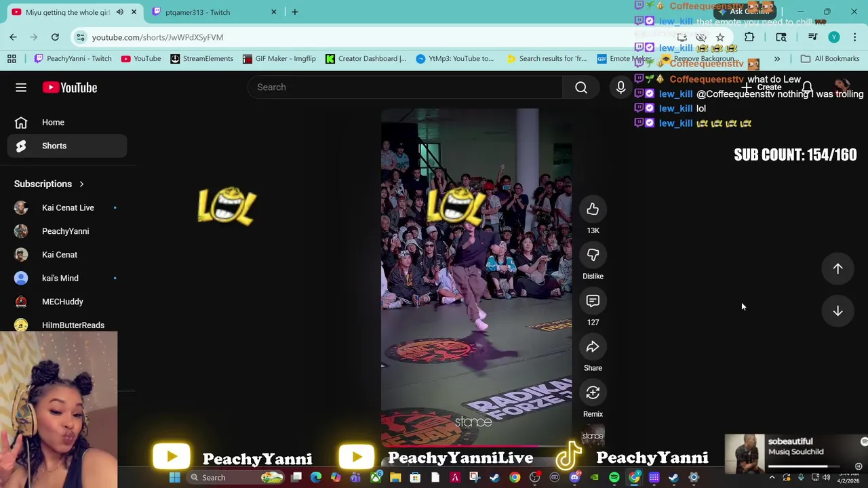Open MECHuddy subscription channel
Viewport: 868px width, 488px height.
click(66, 302)
